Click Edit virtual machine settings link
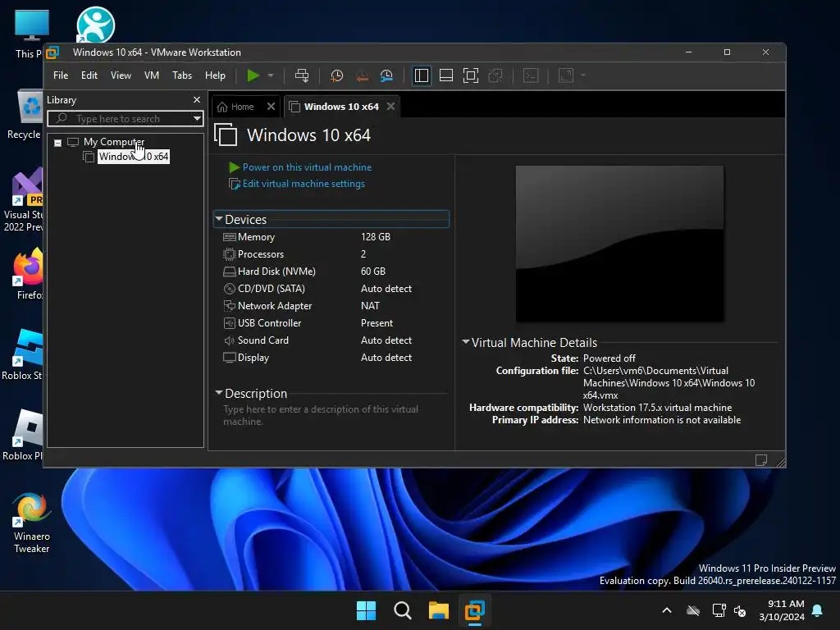 coord(304,184)
